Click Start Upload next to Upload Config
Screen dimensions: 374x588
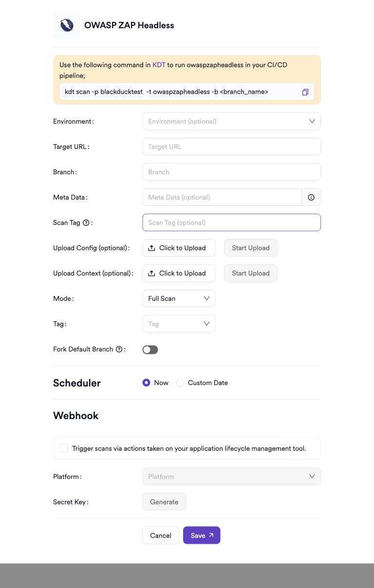tap(251, 247)
